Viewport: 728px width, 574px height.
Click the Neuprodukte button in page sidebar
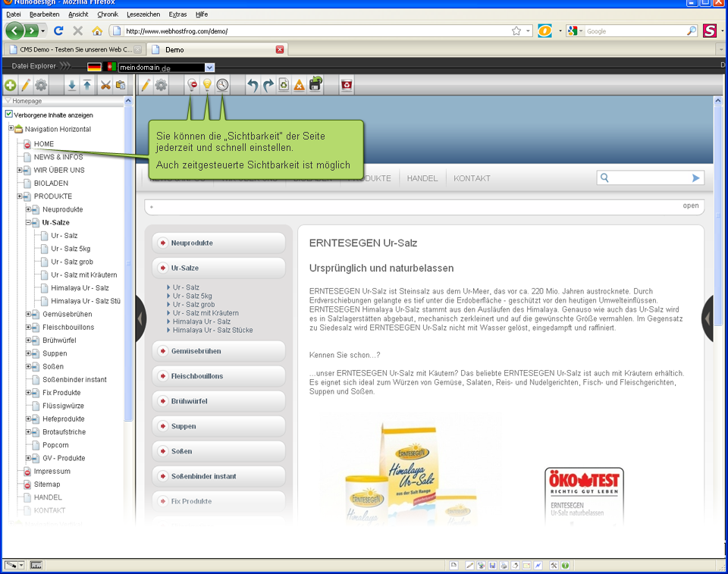(218, 243)
